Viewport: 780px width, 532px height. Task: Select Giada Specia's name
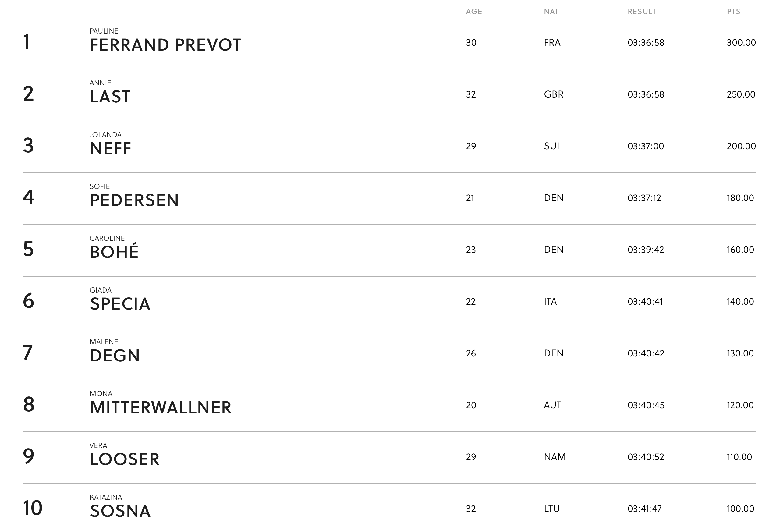[x=120, y=303]
